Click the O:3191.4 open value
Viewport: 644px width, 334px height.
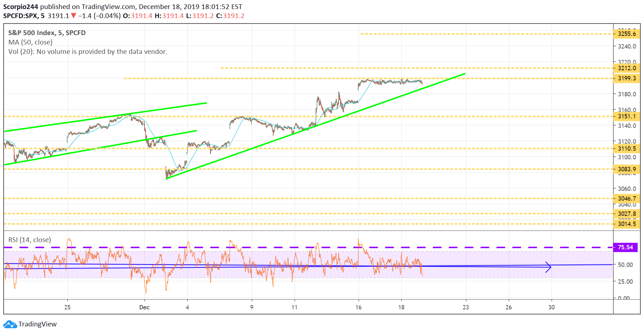(138, 16)
